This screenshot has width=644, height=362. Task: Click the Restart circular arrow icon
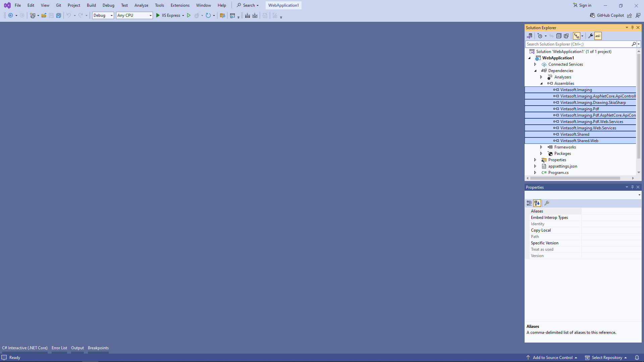(x=208, y=15)
